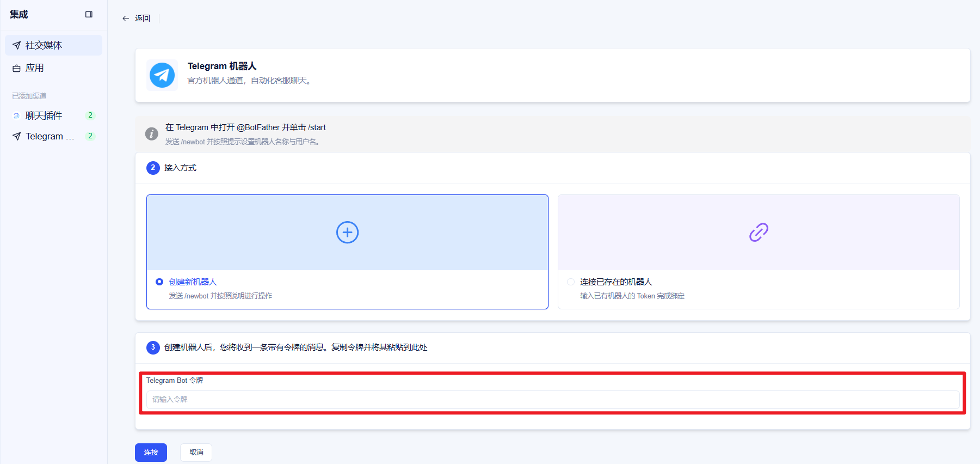Click the back arrow icon
This screenshot has height=464, width=980.
(126, 19)
